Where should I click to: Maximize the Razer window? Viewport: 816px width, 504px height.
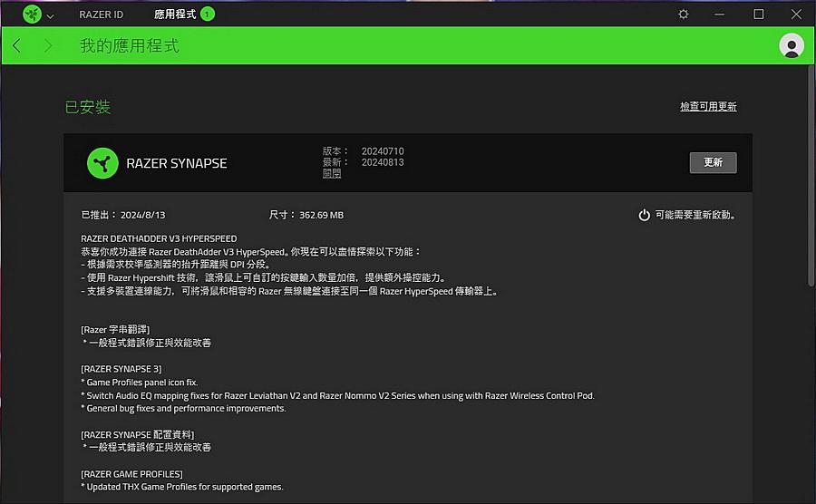click(759, 15)
